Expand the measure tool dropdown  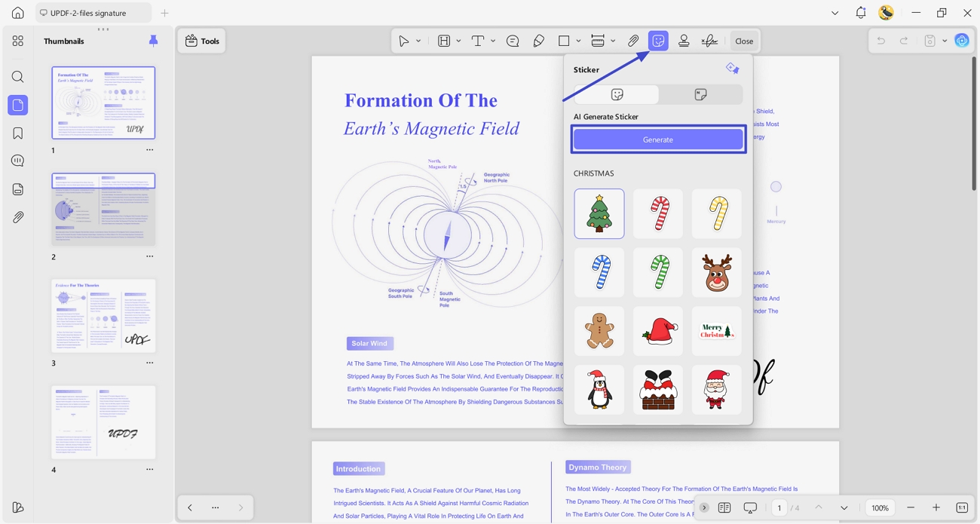[613, 41]
